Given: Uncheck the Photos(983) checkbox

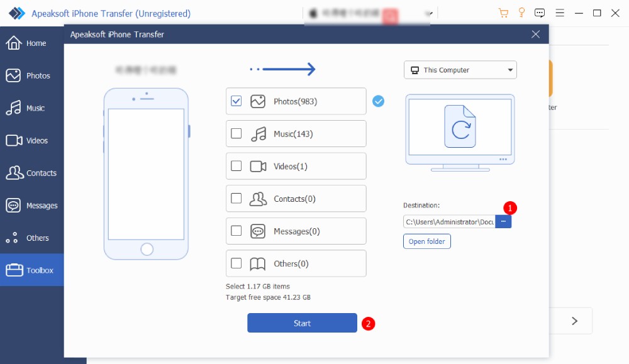Looking at the screenshot, I should [x=237, y=101].
